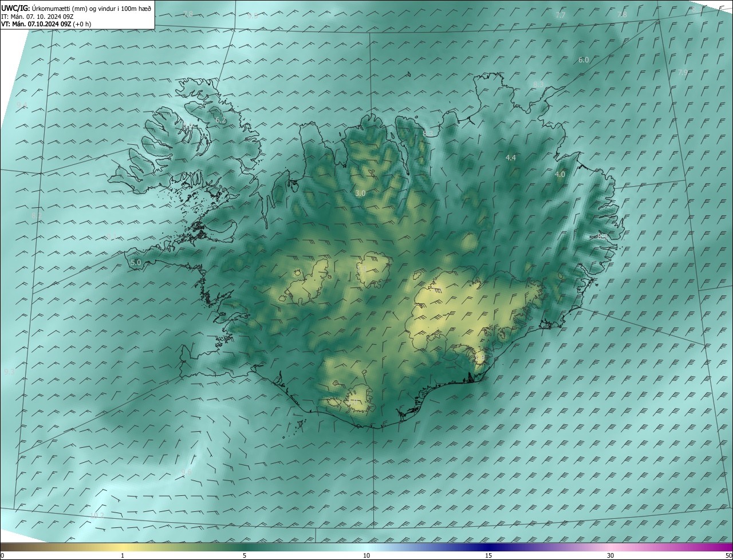
Task: Click the 4.0 value label on the map
Action: 560,174
